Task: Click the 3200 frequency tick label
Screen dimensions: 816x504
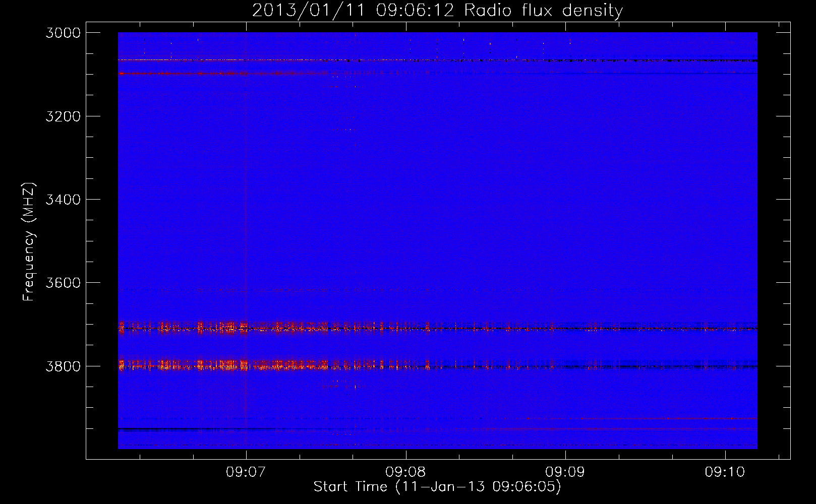Action: coord(63,116)
